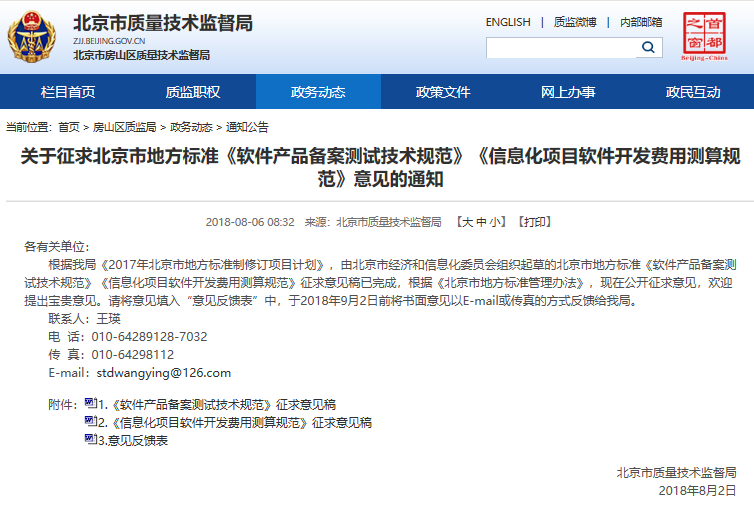Open the 质监职权 navigation tab
This screenshot has height=508, width=754.
click(x=193, y=92)
